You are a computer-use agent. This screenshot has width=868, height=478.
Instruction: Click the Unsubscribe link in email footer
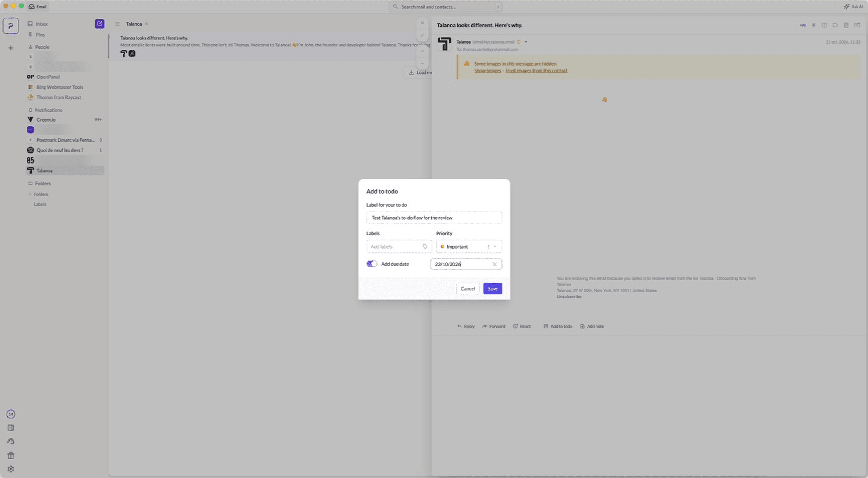(x=569, y=297)
